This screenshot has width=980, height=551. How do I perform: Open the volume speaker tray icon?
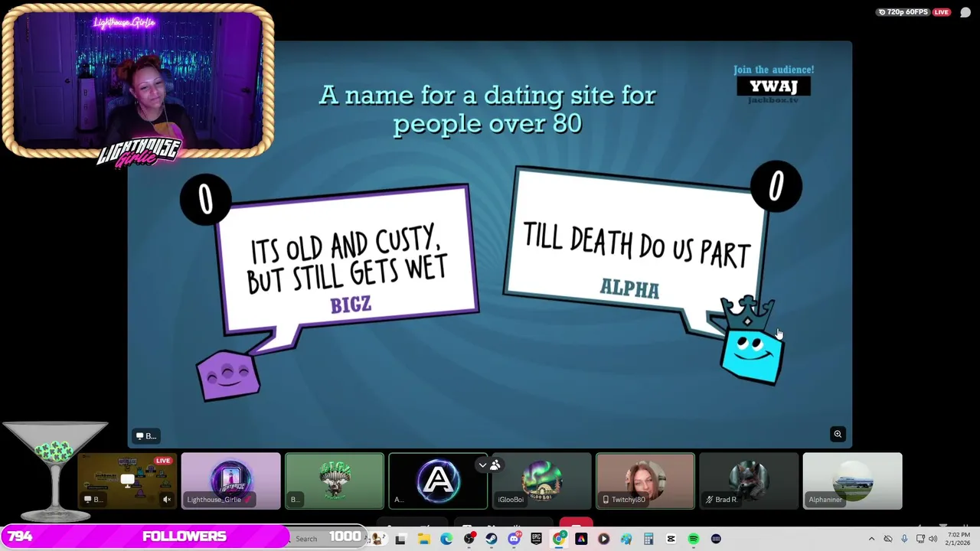click(933, 539)
